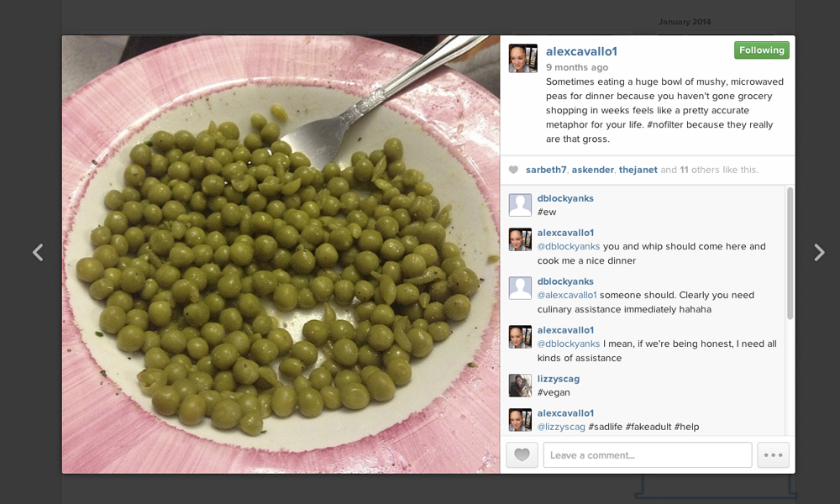Open alexcavallo1's profile picture in the header

tap(522, 59)
